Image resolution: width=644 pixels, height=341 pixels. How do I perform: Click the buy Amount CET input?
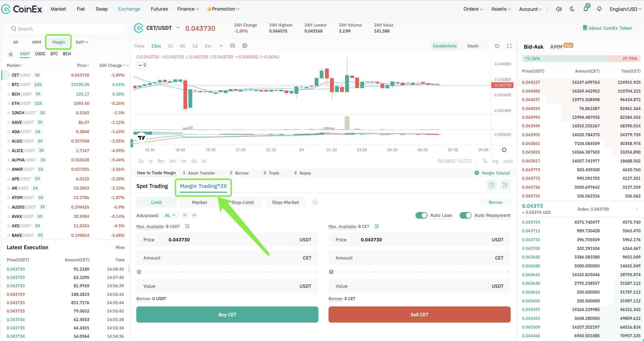tap(227, 258)
